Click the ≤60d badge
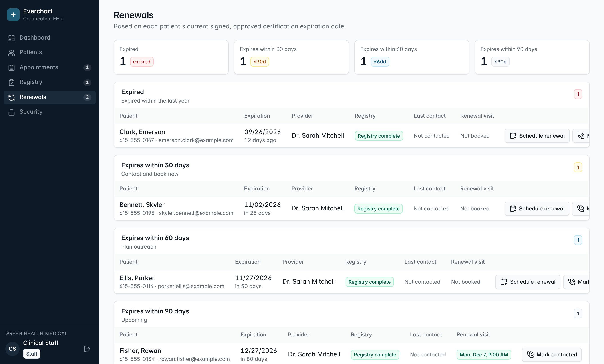Viewport: 604px width, 364px height. click(x=380, y=62)
